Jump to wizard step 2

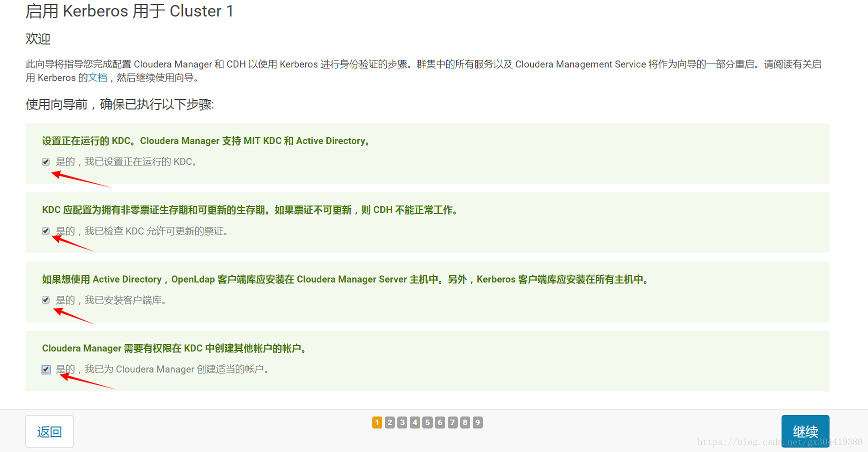[390, 422]
